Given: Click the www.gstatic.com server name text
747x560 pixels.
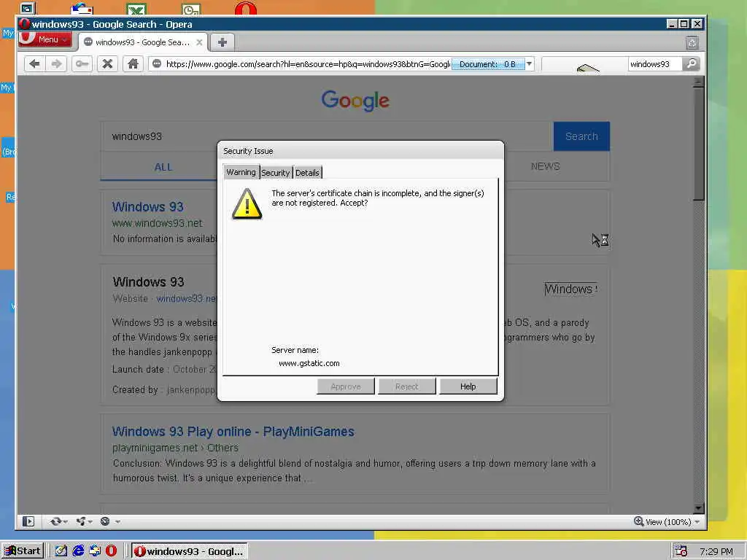Looking at the screenshot, I should [x=309, y=363].
